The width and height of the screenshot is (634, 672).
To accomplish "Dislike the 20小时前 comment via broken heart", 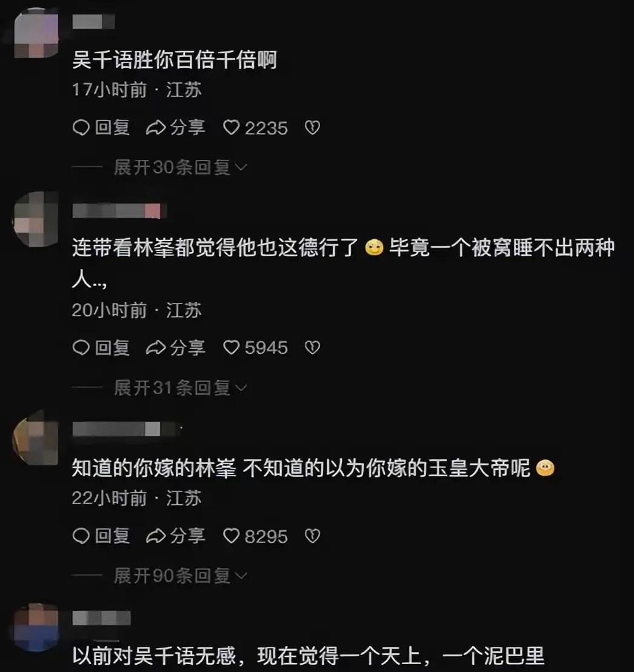I will [312, 348].
